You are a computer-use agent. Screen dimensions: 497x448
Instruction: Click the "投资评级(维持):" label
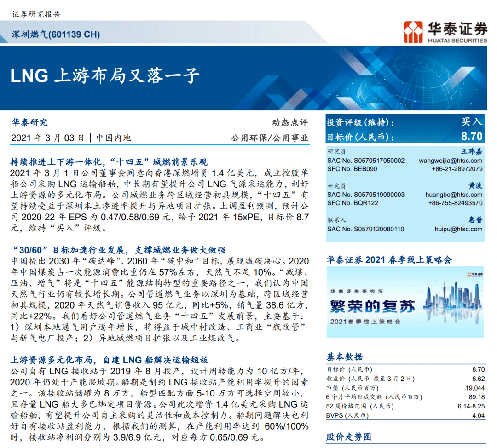point(361,122)
